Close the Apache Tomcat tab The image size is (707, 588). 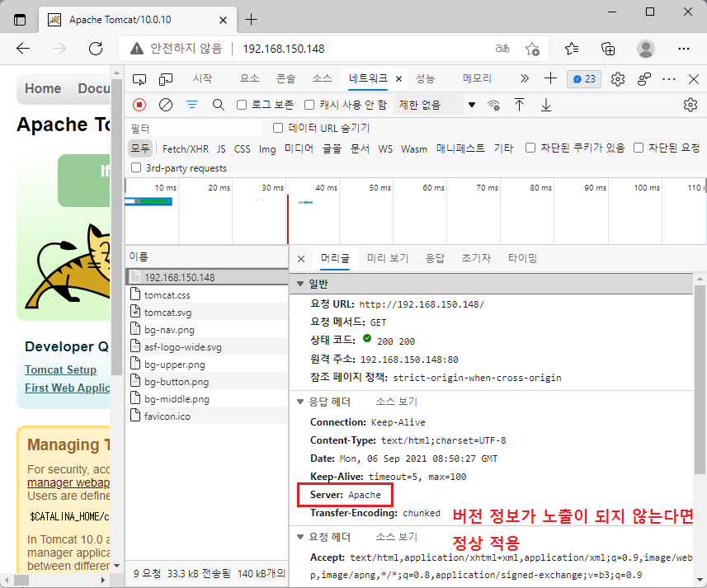(x=223, y=21)
